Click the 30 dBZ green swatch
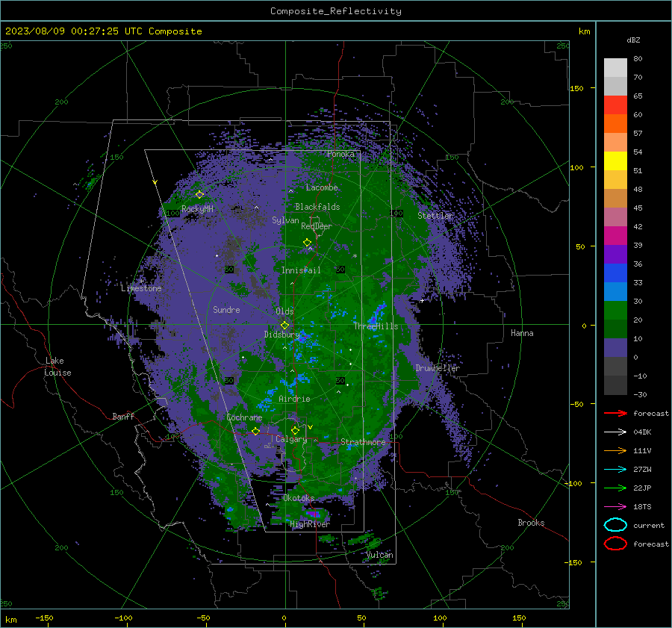Viewport: 672px width, 628px height. coord(615,311)
